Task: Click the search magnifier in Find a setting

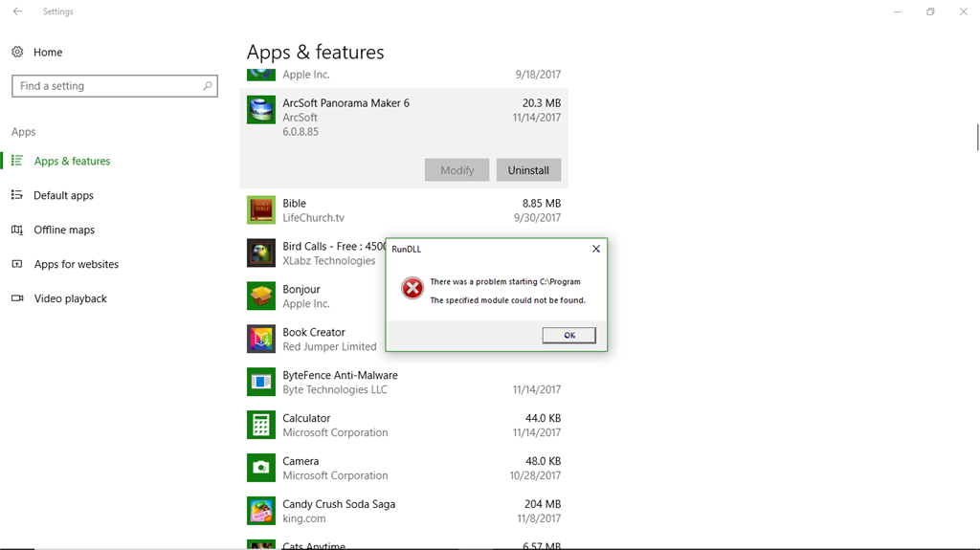Action: coord(207,86)
